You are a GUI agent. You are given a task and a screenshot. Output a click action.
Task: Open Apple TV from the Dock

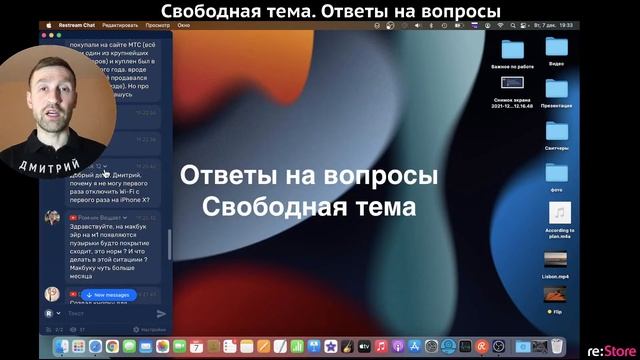coord(364,347)
